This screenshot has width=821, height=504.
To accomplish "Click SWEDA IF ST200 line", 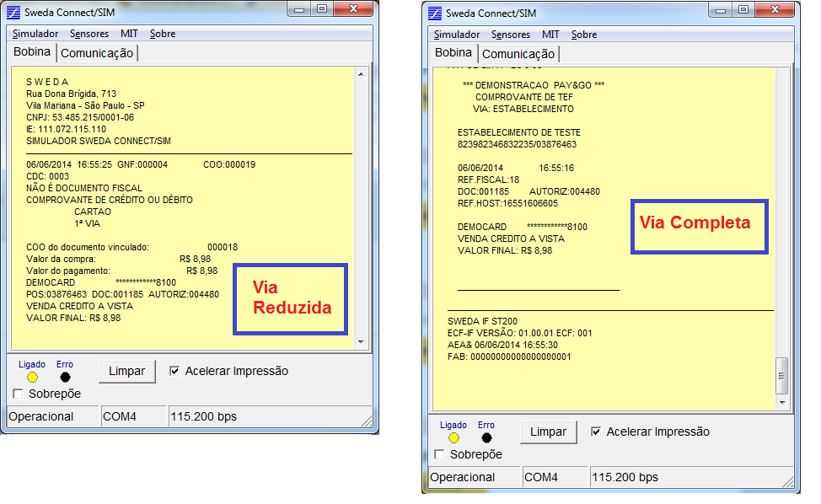I will [482, 321].
